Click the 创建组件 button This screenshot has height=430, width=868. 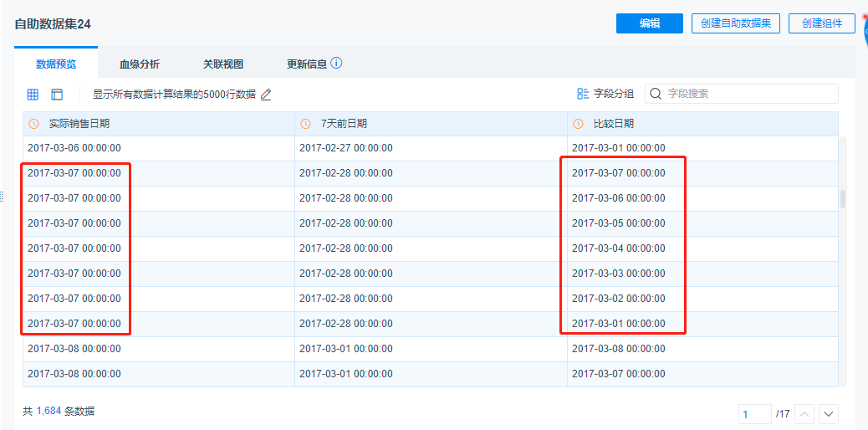pyautogui.click(x=821, y=23)
